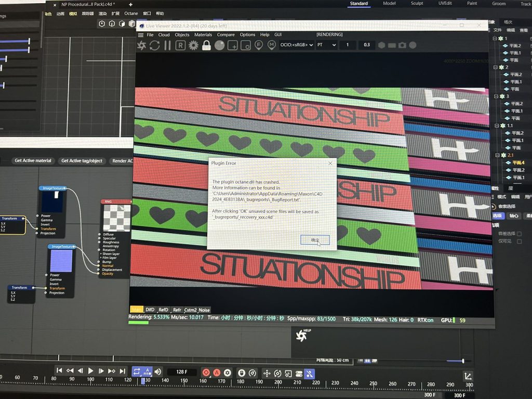Collapse the group 1.1 tree node
Viewport: 532px width, 399px height.
point(497,126)
